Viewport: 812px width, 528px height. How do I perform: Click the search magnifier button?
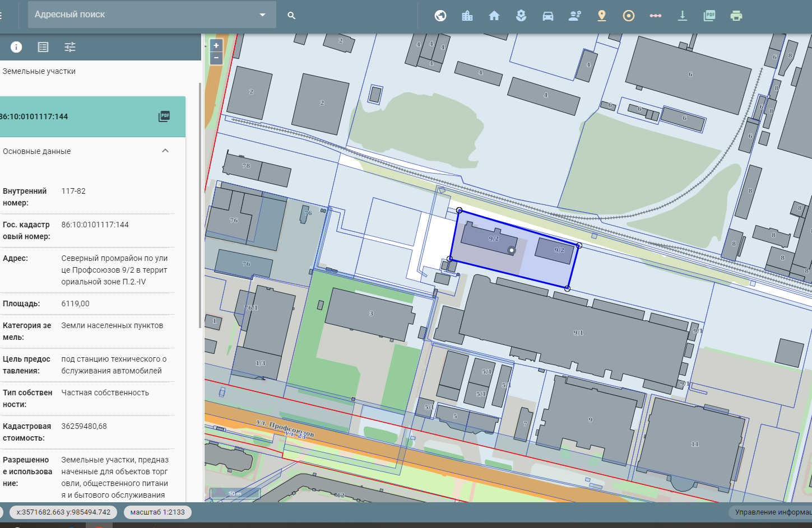291,16
